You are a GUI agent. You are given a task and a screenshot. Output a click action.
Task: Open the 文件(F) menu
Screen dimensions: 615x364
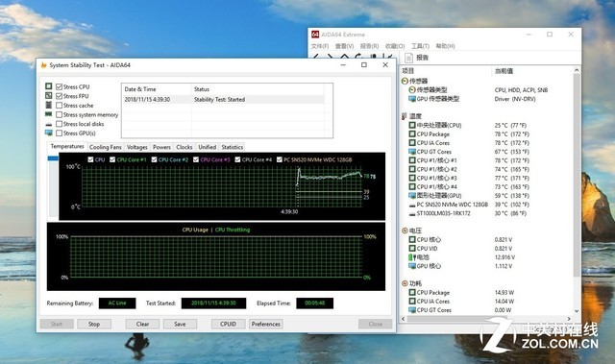[x=320, y=46]
